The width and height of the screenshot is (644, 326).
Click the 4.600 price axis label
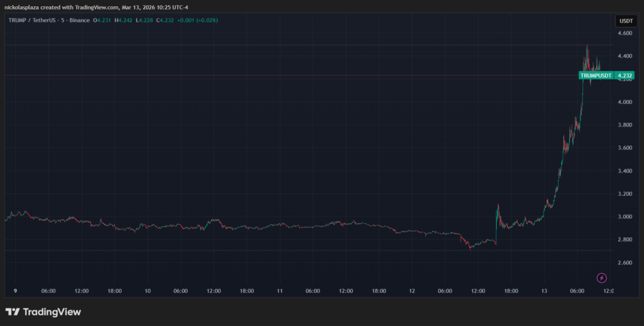[x=625, y=33]
